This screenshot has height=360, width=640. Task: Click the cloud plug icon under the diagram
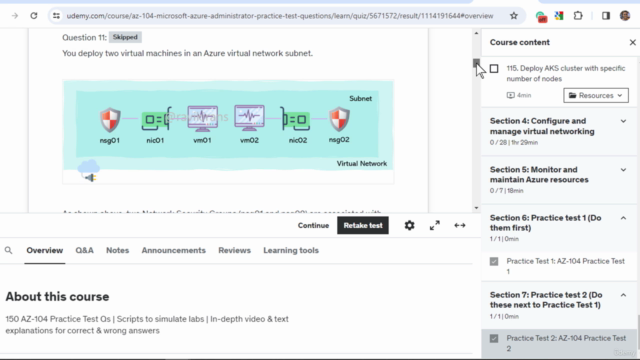coord(89,171)
